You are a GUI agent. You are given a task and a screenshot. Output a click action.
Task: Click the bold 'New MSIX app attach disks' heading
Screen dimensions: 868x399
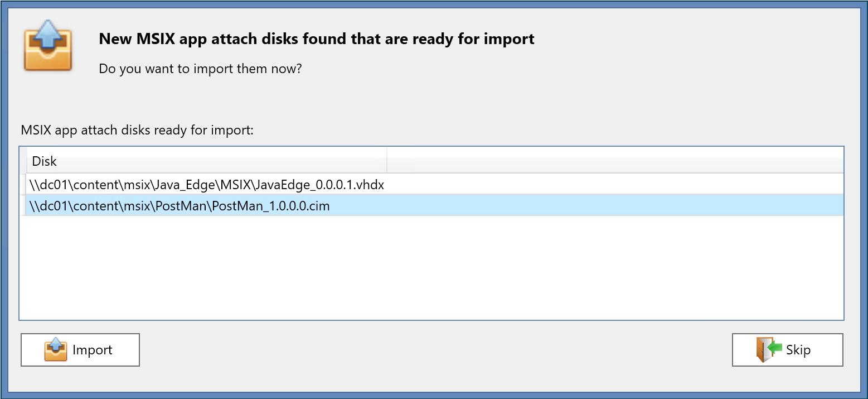point(316,39)
